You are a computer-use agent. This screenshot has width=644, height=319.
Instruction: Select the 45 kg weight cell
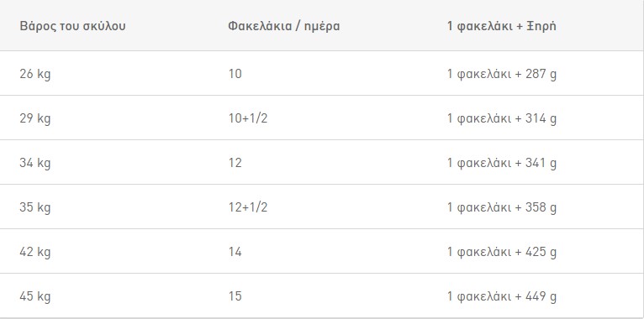click(x=35, y=296)
